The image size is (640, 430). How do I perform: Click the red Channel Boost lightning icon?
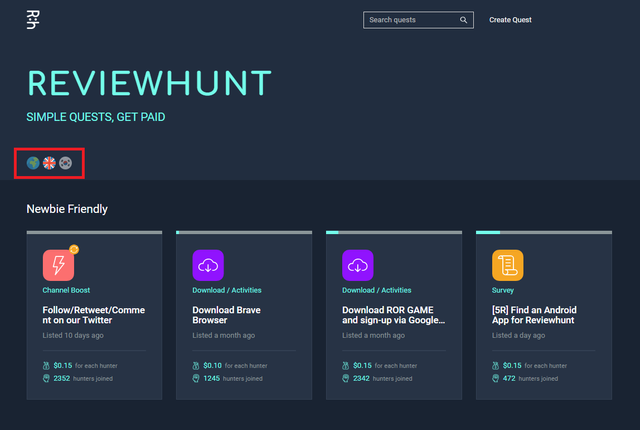(58, 265)
